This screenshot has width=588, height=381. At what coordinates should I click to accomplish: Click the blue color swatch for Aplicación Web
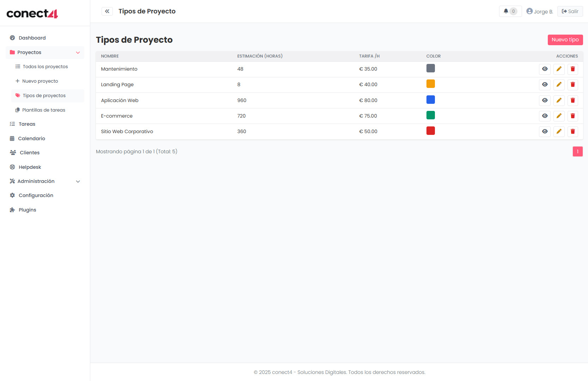[430, 100]
